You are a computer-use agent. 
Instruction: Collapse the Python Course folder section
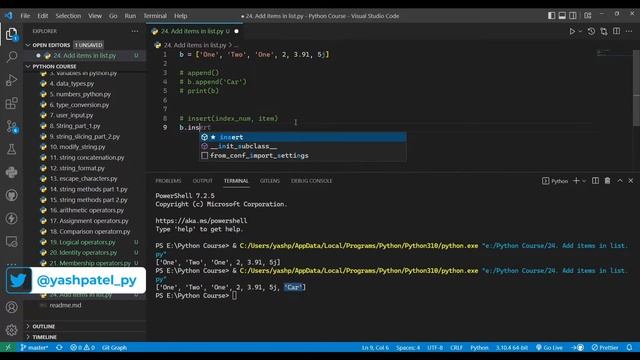85,67
